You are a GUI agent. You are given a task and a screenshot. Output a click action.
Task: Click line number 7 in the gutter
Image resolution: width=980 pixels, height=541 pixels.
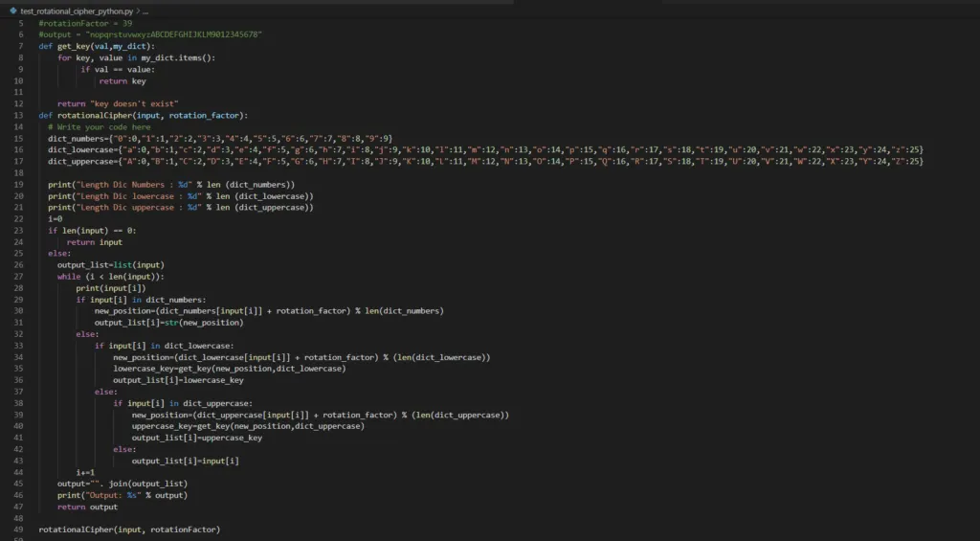(x=21, y=46)
